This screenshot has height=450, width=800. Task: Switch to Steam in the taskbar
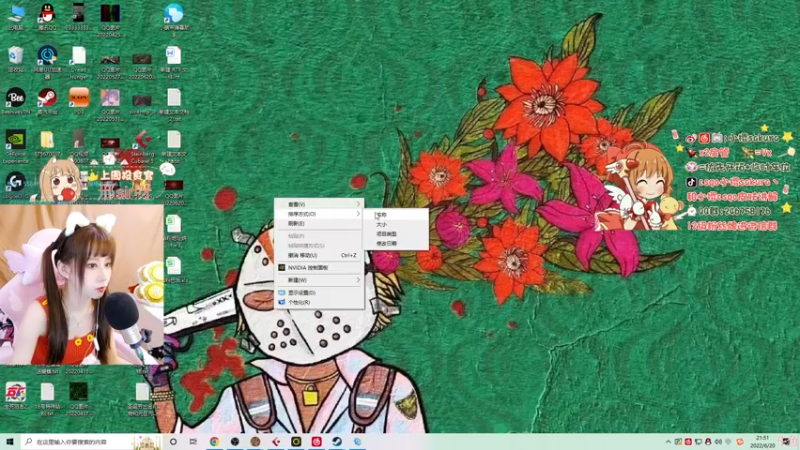(337, 442)
